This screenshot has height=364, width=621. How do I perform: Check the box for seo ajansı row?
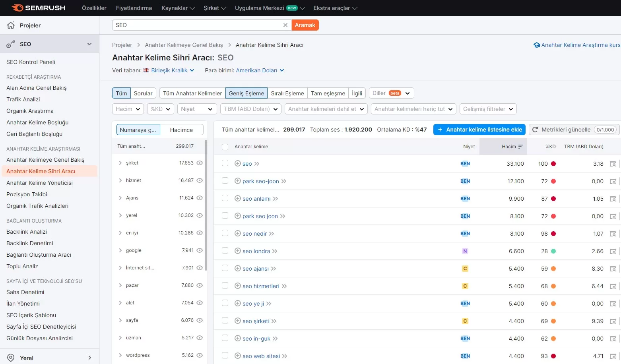click(225, 268)
